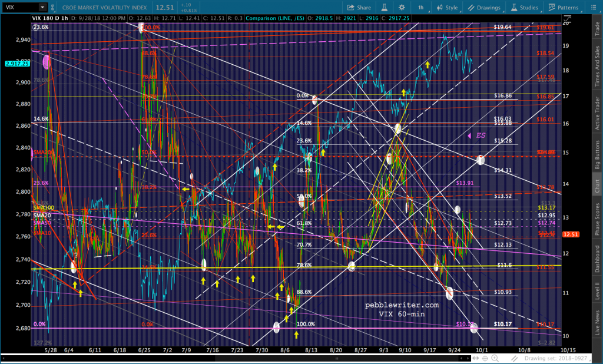Click the Patterns button

[x=564, y=7]
